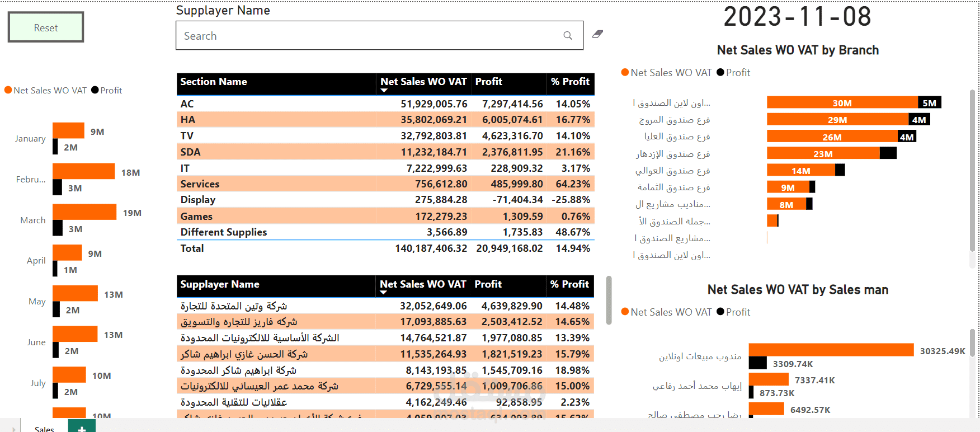Click the supplier value 14,764,521.87
This screenshot has height=432, width=980.
(433, 338)
